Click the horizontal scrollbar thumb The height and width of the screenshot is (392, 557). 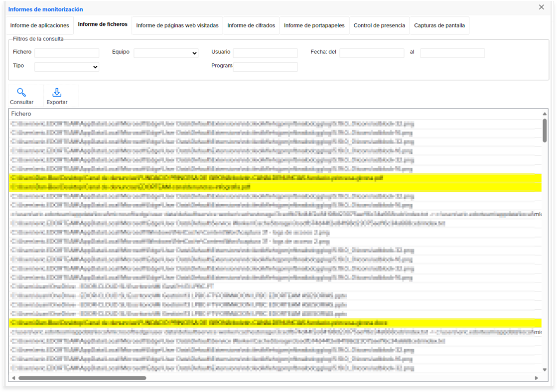pos(82,378)
